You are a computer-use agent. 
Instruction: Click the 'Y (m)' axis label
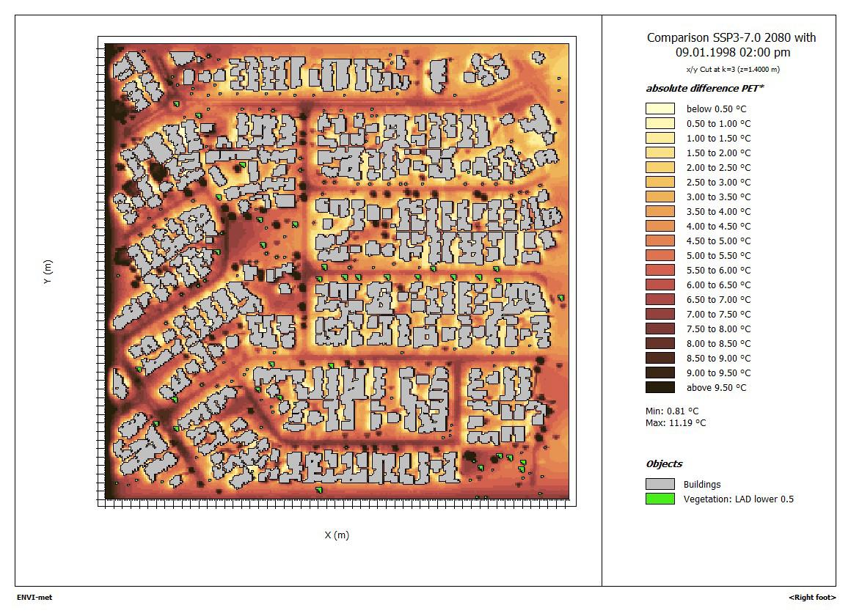[48, 272]
